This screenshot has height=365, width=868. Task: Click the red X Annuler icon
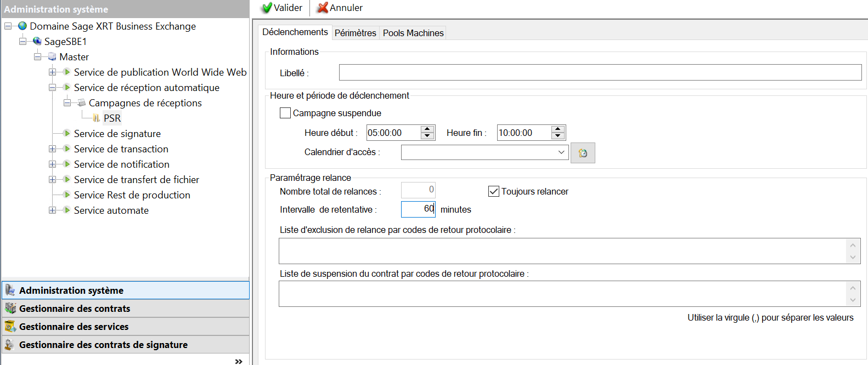(x=323, y=8)
